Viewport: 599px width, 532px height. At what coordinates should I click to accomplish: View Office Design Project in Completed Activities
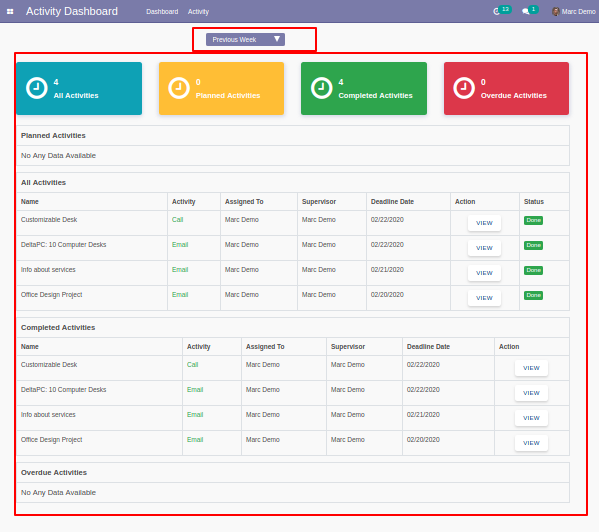coord(531,443)
